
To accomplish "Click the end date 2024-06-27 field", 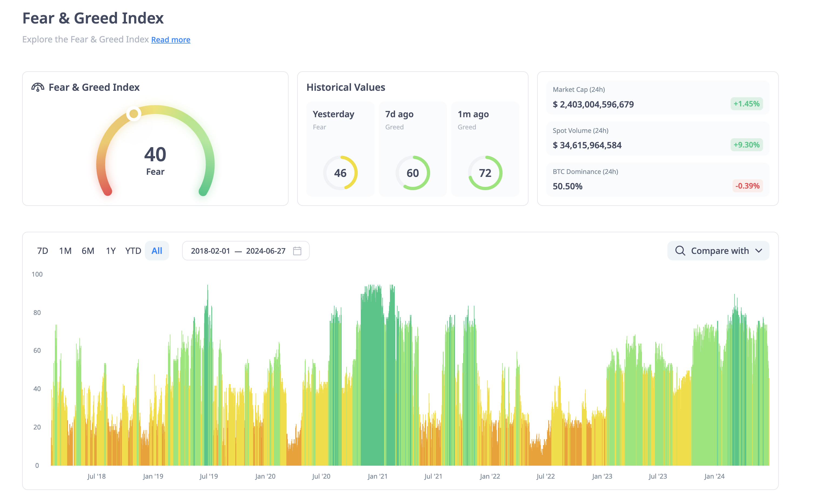I will [x=265, y=251].
